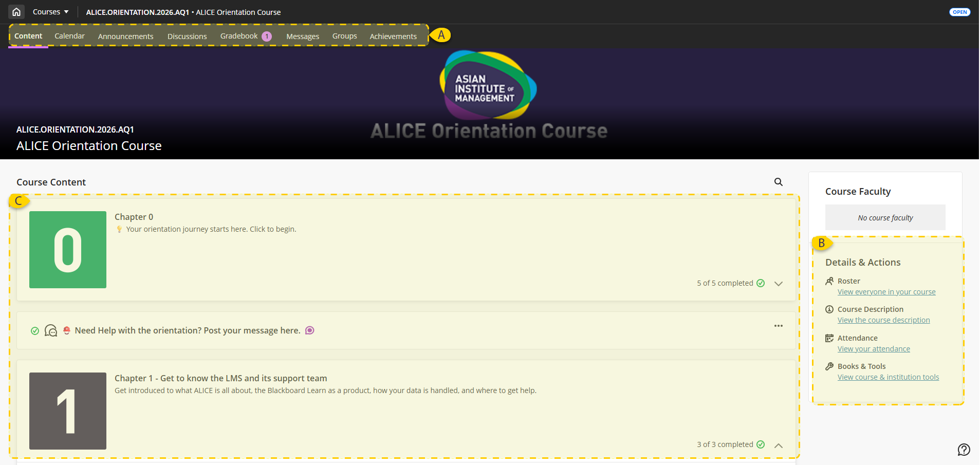Viewport: 980px width, 465px height.
Task: Collapse Chapter 1 with the up chevron
Action: point(779,445)
